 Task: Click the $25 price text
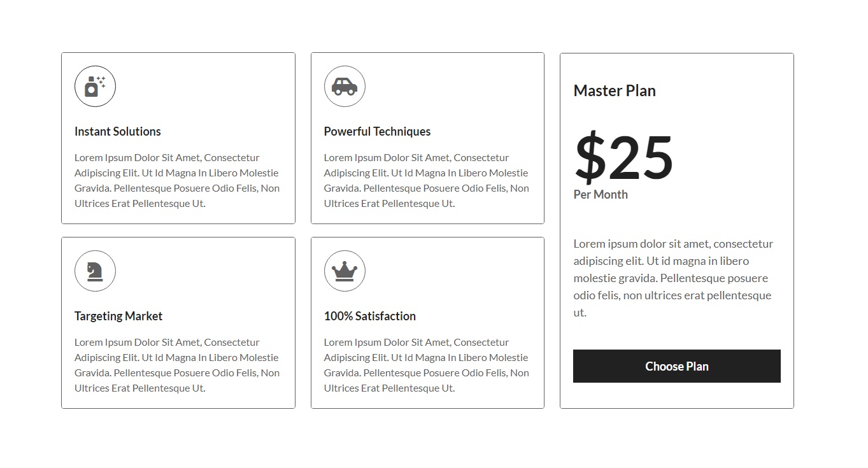click(623, 158)
